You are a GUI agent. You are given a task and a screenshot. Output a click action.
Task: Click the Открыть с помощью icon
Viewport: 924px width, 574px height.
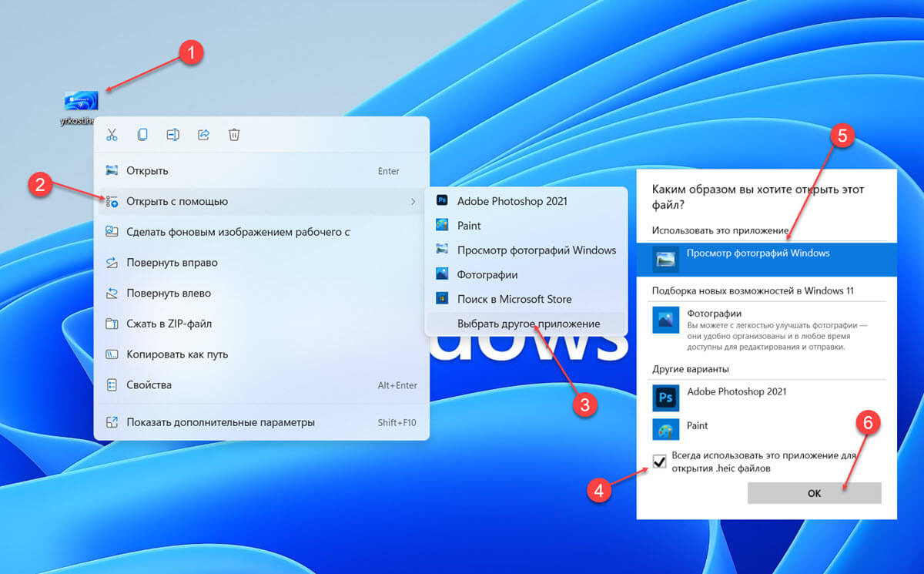tap(112, 201)
